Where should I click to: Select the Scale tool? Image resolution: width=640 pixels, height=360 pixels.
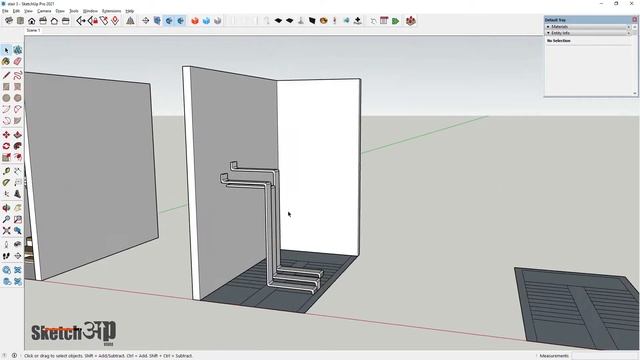pos(6,158)
